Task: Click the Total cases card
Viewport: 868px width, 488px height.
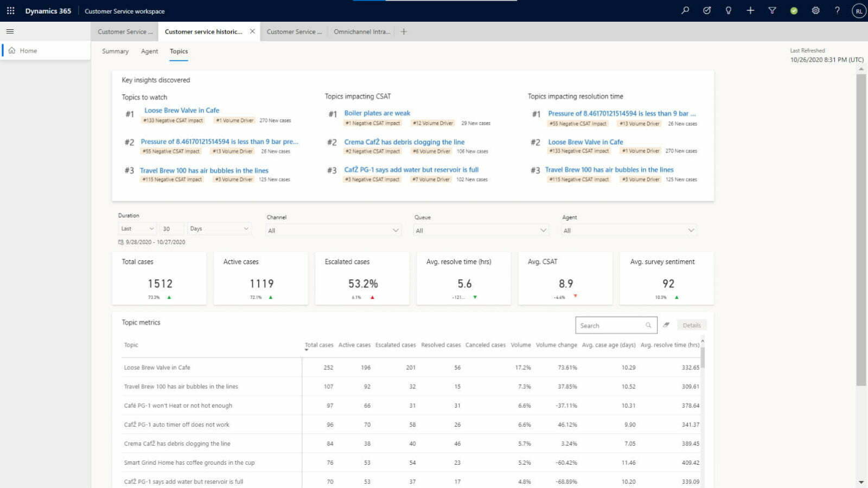Action: pyautogui.click(x=159, y=278)
